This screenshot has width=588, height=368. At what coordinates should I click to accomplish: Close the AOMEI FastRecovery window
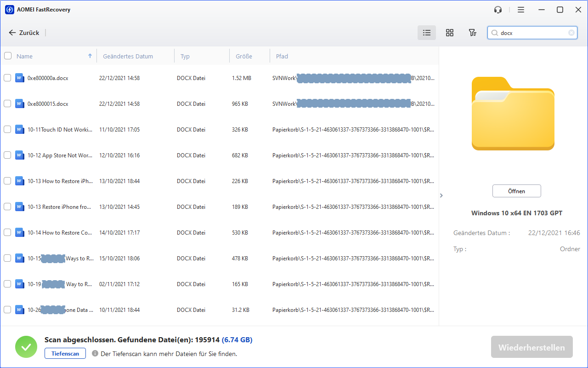click(x=578, y=10)
